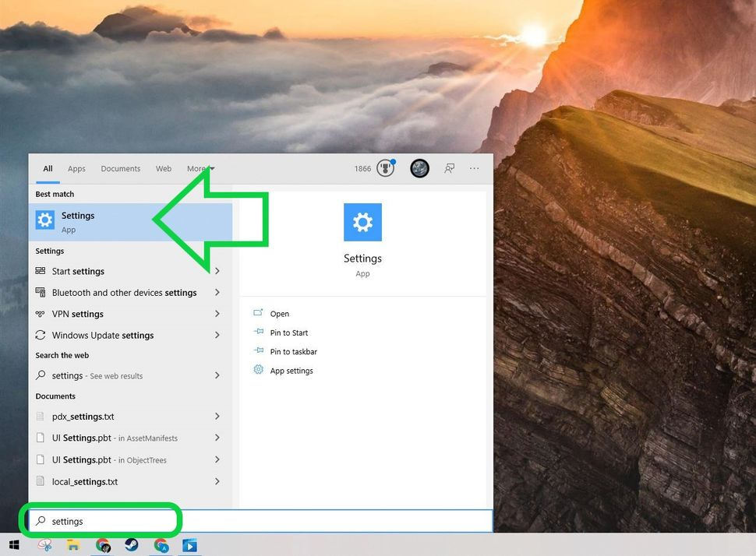Open the three-dots options menu in search panel
Screen dimensions: 756x556
click(x=475, y=168)
